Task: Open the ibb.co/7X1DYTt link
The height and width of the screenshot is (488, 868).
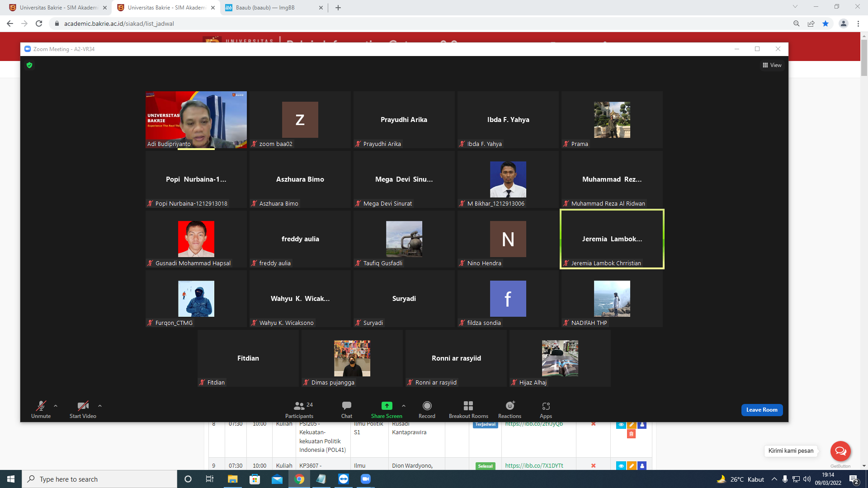Action: click(534, 465)
